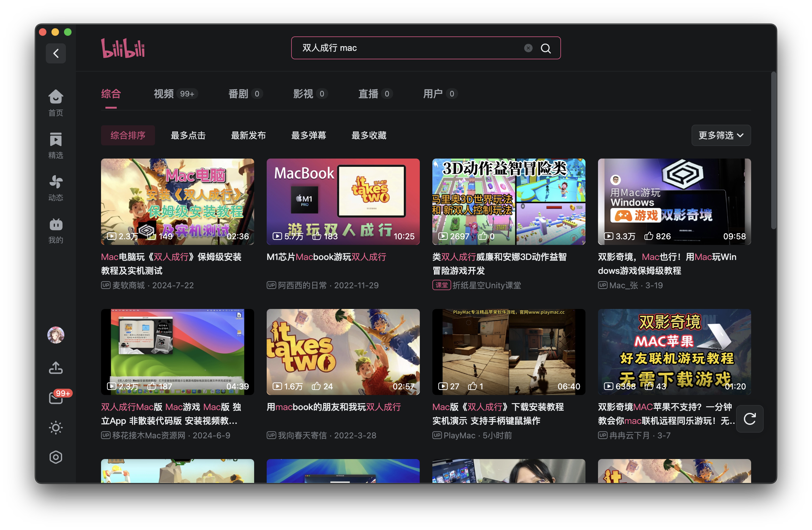Expand the 更多筛选 dropdown
The height and width of the screenshot is (530, 812).
click(721, 135)
